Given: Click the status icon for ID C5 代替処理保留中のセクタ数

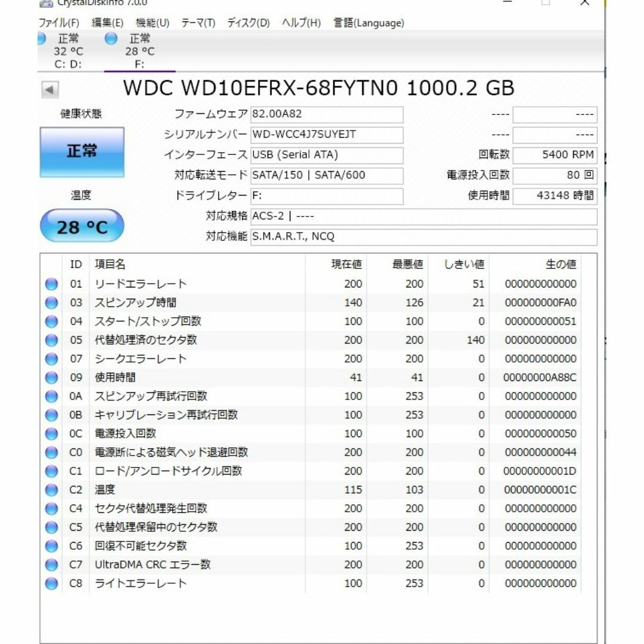Looking at the screenshot, I should click(51, 527).
